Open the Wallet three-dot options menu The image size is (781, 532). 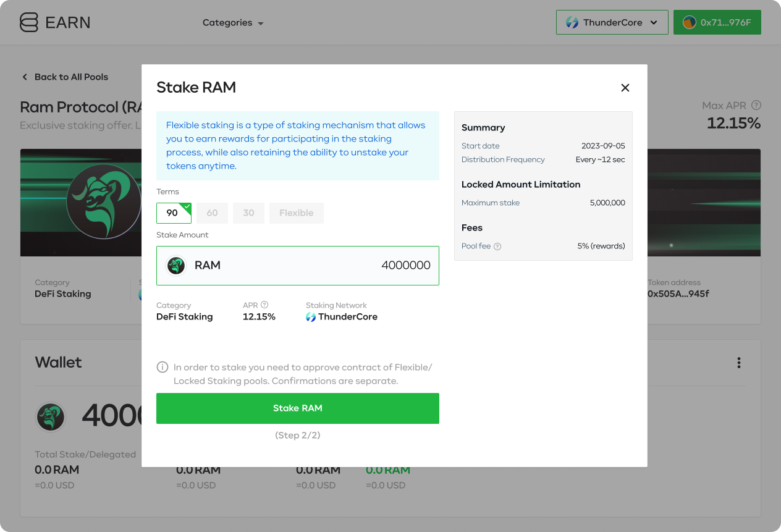coord(738,363)
